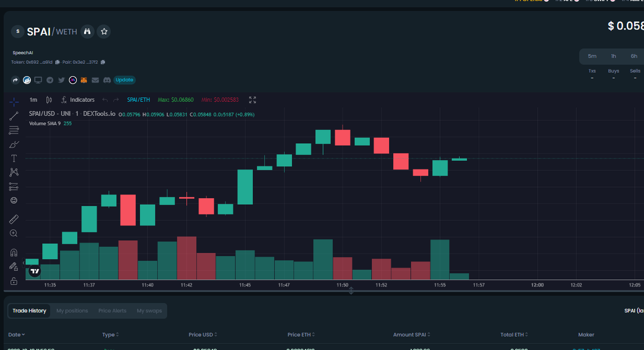The width and height of the screenshot is (644, 350).
Task: Click the SpeechAI token name
Action: [x=23, y=53]
